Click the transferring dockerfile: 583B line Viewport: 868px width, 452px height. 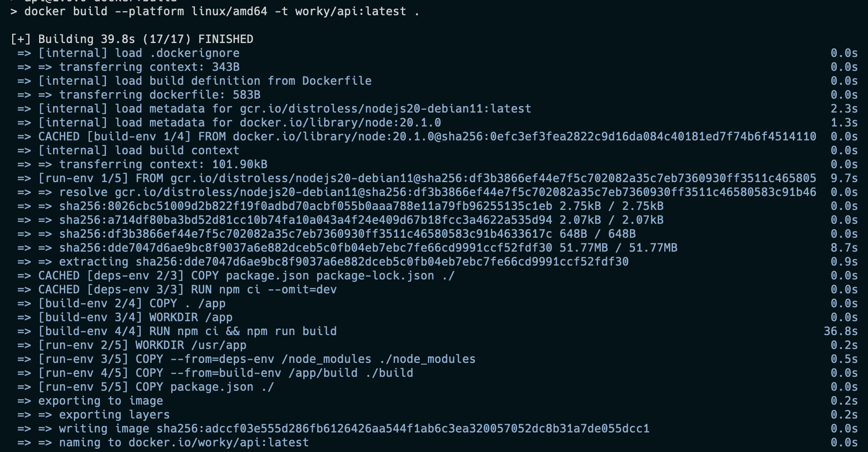pyautogui.click(x=159, y=95)
